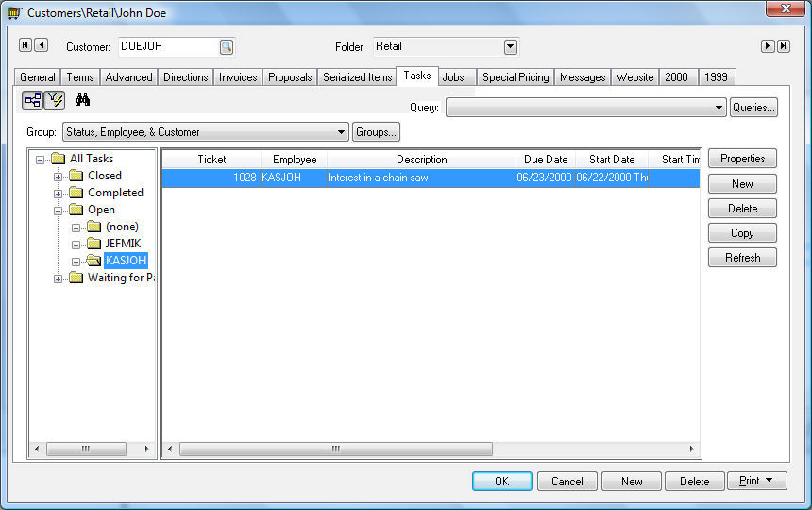The image size is (812, 510).
Task: Click the Completed folder icon in tree
Action: pos(76,193)
